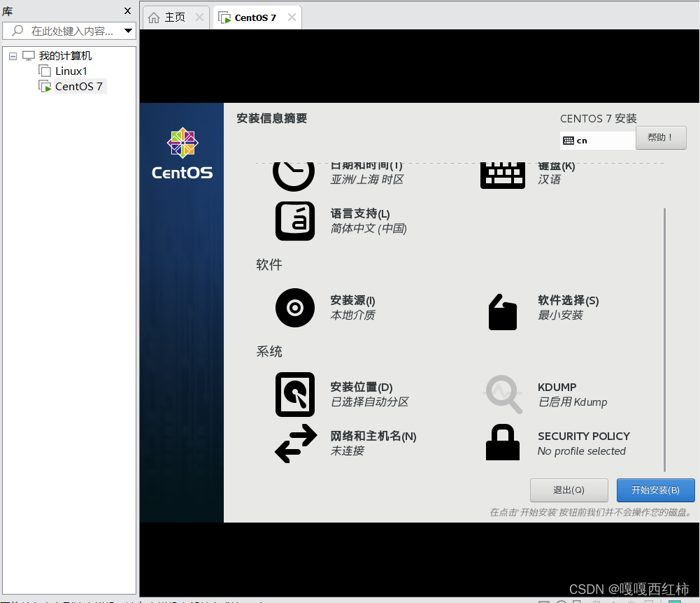Switch to the CentOS 7 tab
The width and height of the screenshot is (700, 603).
pyautogui.click(x=257, y=17)
